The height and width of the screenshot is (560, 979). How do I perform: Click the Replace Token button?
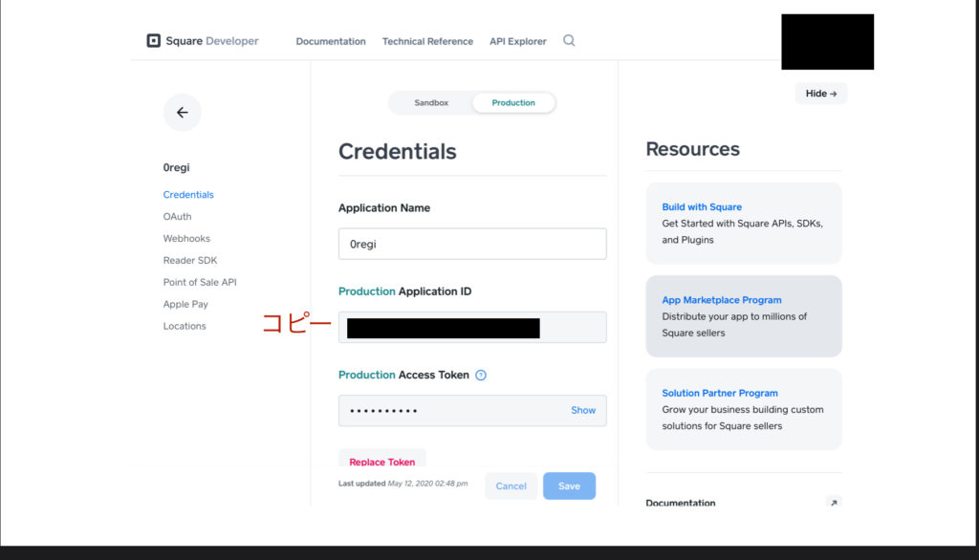pos(382,461)
